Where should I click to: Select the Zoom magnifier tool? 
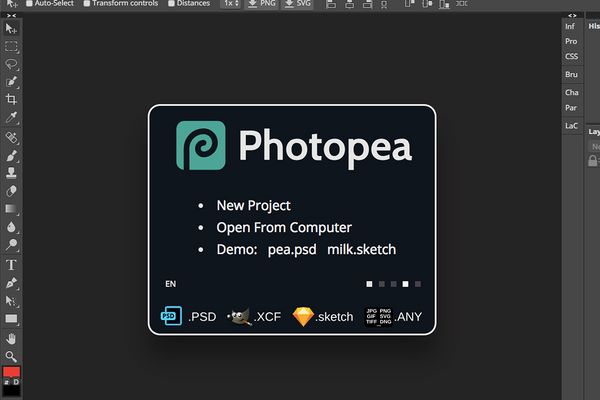[12, 356]
